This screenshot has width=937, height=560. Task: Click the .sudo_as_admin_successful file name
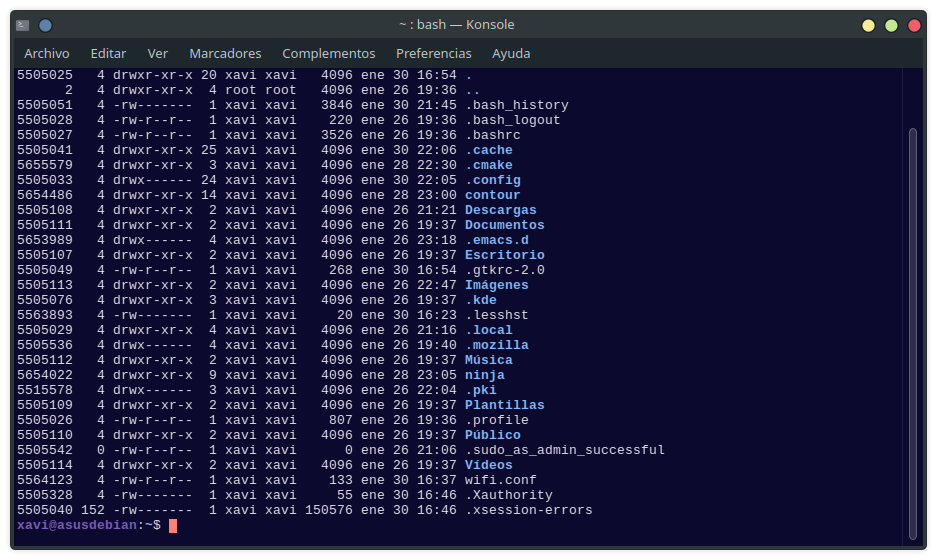tap(565, 450)
